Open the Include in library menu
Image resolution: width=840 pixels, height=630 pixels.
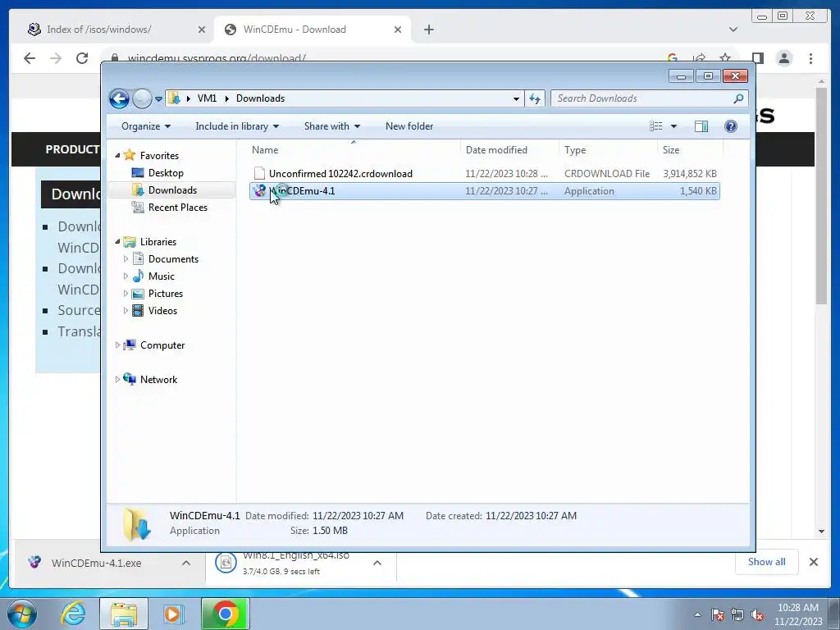click(237, 126)
